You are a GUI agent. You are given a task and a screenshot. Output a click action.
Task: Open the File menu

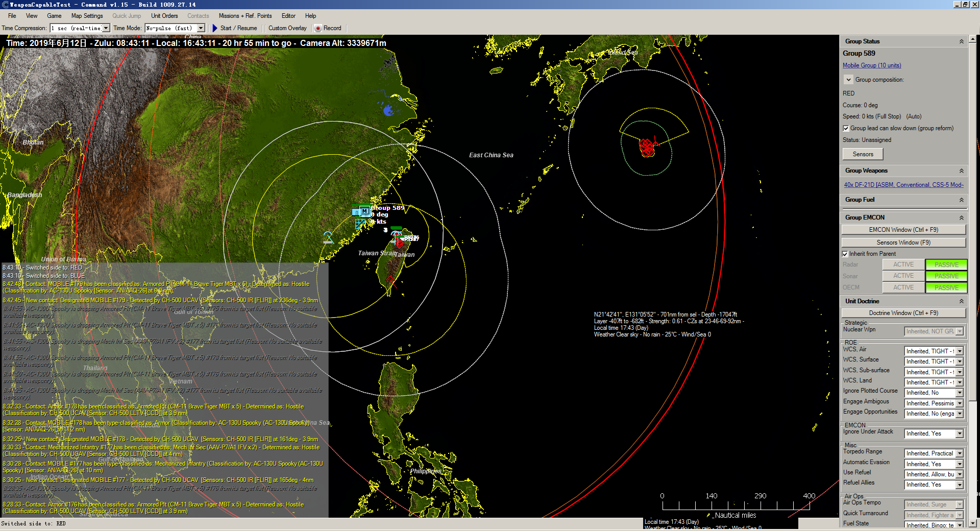tap(12, 16)
